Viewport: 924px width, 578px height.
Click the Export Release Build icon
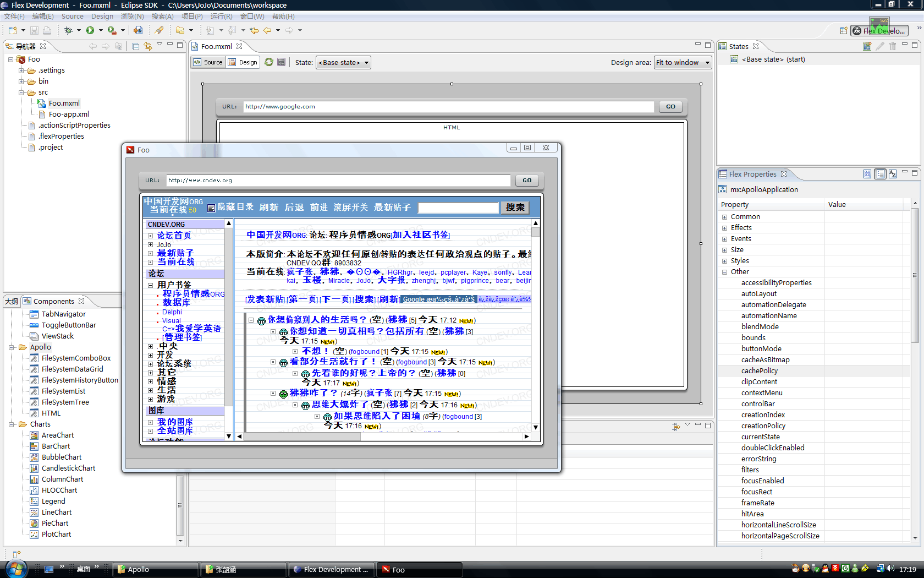coord(138,30)
